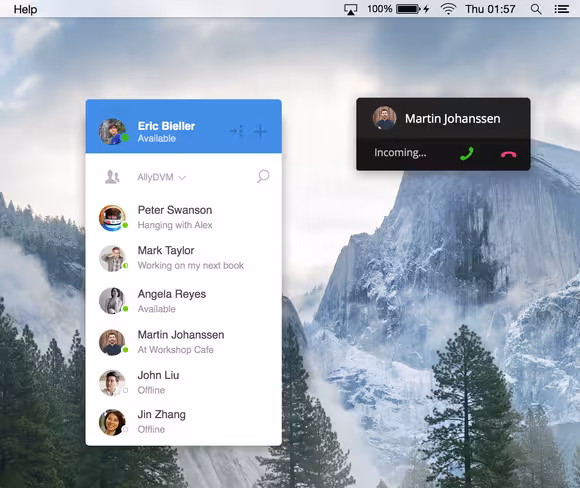Accept the incoming call with green phone icon

(467, 154)
